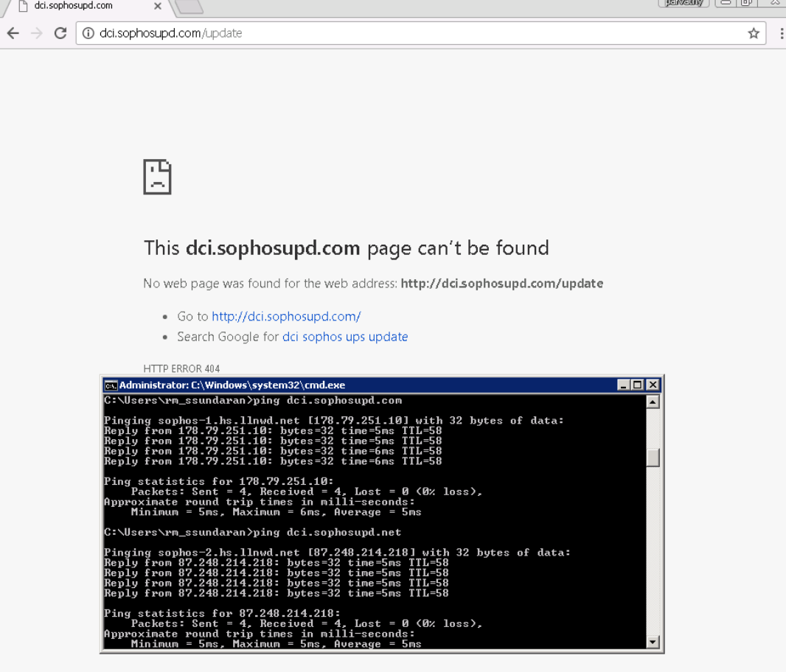Screen dimensions: 786x672
Task: Click 'Pinging sophos-2.hs.llnwd.net' line
Action: (x=337, y=552)
